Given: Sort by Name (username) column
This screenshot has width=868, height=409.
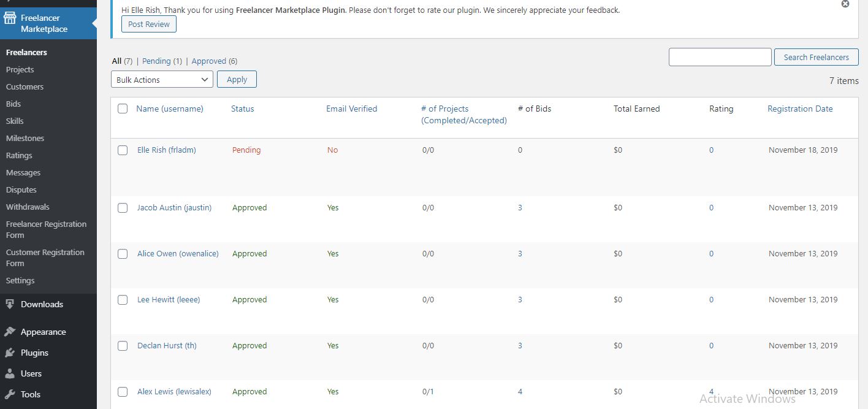Looking at the screenshot, I should 170,109.
